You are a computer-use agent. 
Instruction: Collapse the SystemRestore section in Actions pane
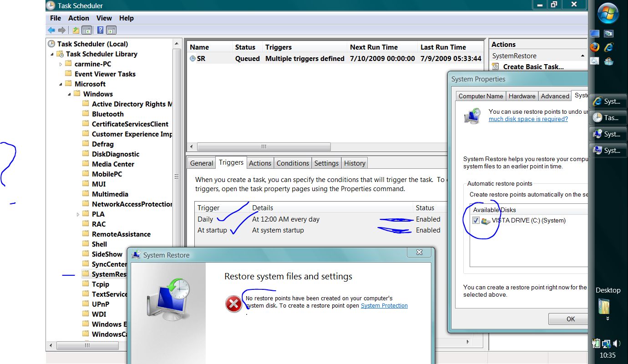click(x=582, y=56)
